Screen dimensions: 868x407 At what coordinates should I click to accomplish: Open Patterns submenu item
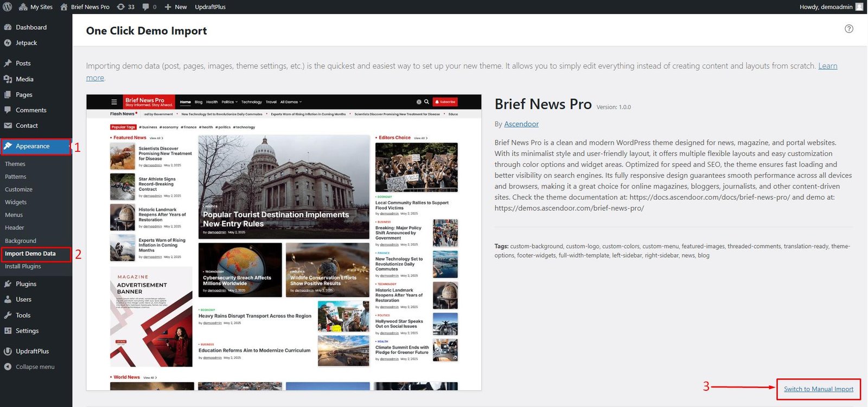tap(15, 177)
